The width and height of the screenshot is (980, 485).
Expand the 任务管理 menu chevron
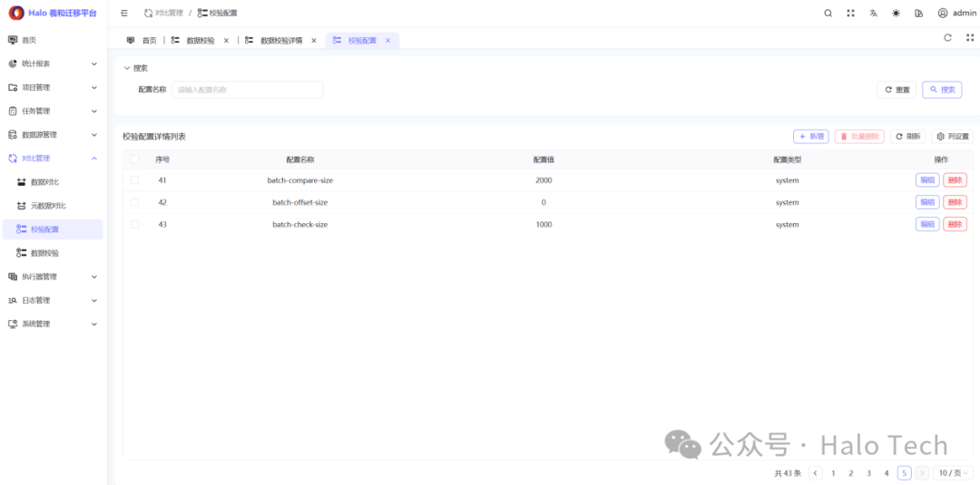pos(94,112)
